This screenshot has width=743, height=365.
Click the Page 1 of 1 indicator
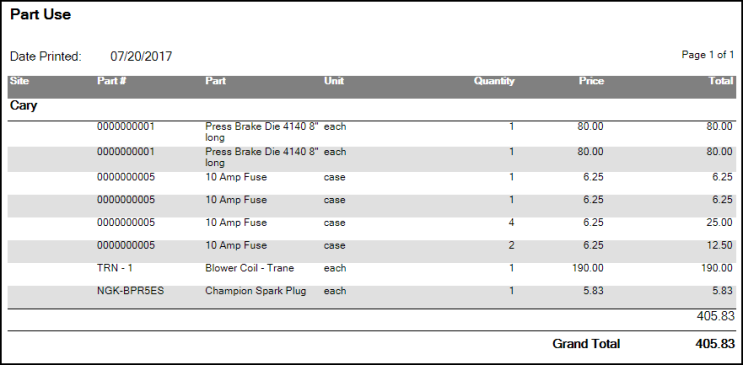tap(708, 55)
